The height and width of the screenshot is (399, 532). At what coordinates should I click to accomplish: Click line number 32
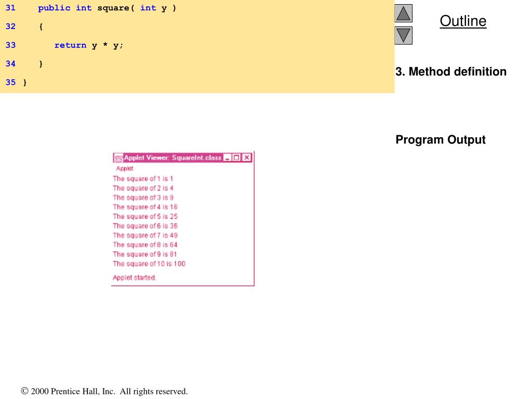tap(10, 26)
